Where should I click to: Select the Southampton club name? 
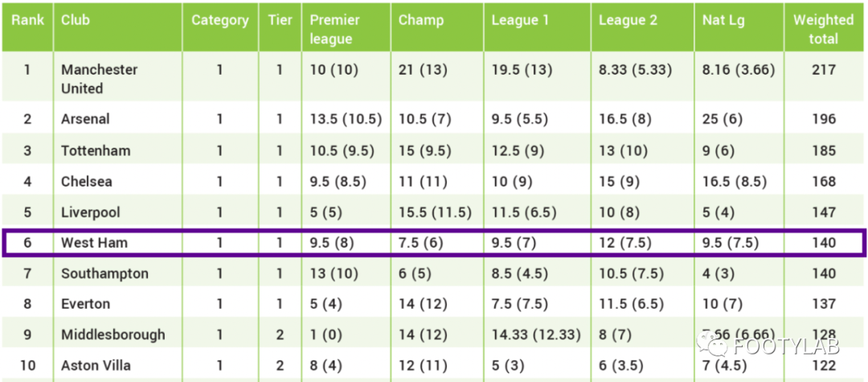tap(104, 273)
